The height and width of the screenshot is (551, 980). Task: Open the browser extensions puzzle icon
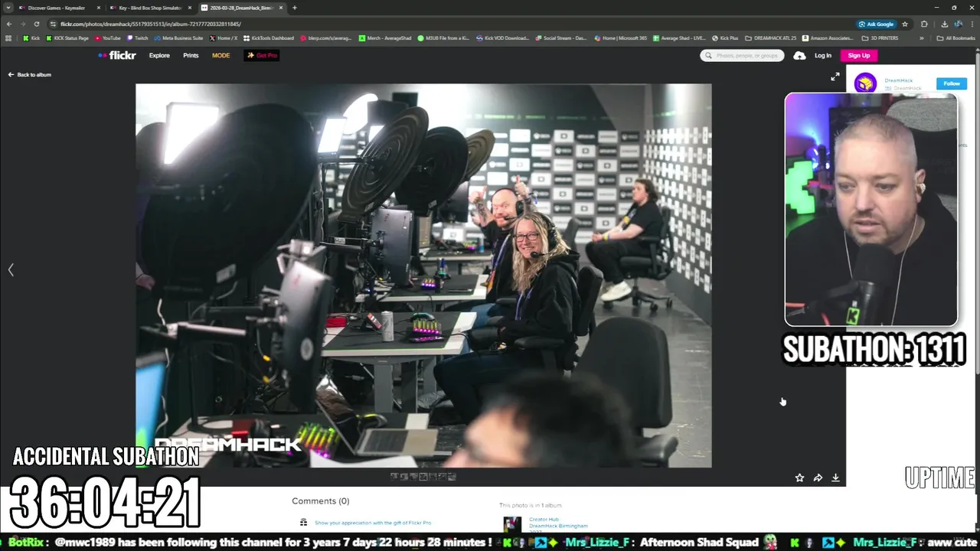point(924,24)
